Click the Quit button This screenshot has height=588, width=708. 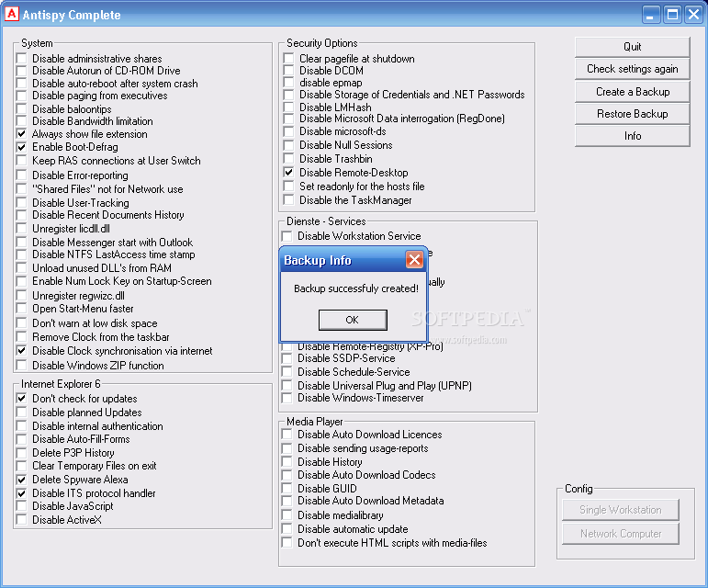click(632, 47)
